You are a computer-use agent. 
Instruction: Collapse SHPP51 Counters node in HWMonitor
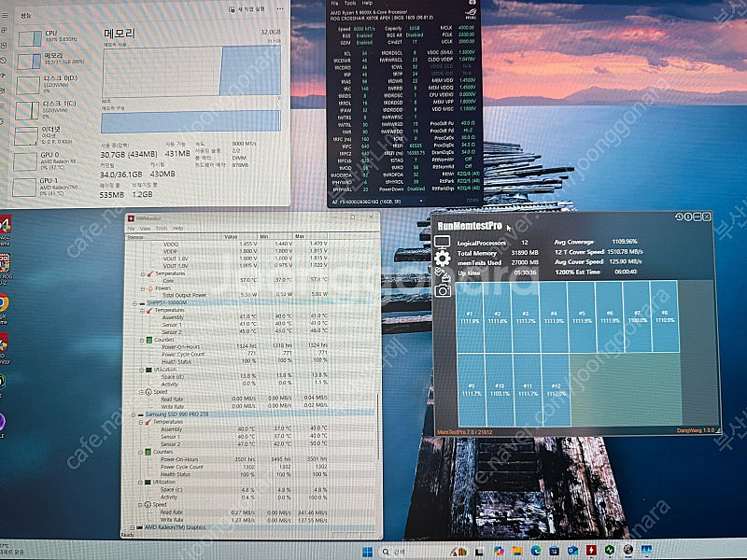(x=142, y=340)
